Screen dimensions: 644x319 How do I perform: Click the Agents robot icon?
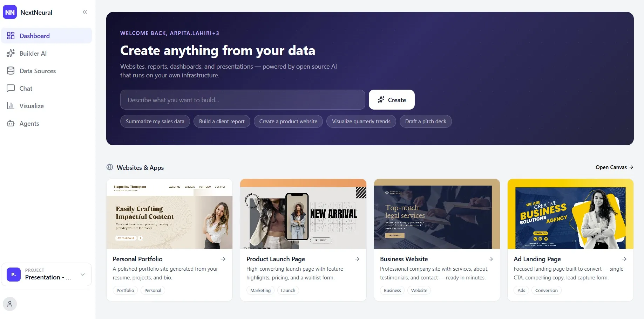point(11,123)
